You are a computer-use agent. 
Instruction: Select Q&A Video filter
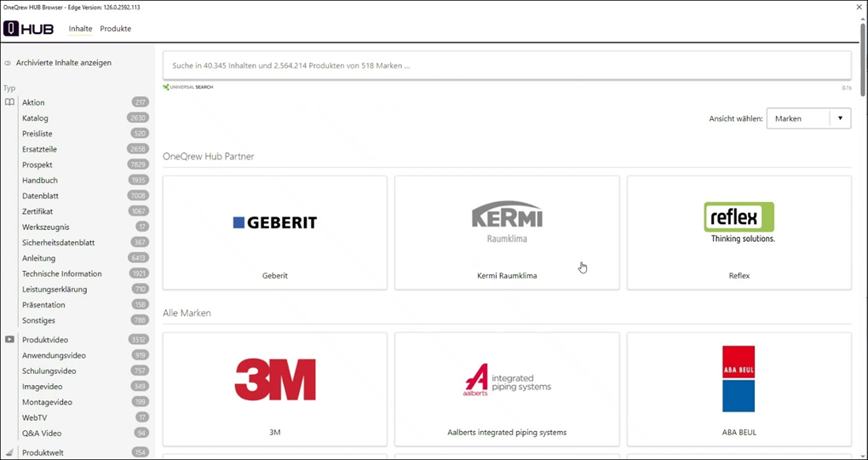(x=42, y=433)
